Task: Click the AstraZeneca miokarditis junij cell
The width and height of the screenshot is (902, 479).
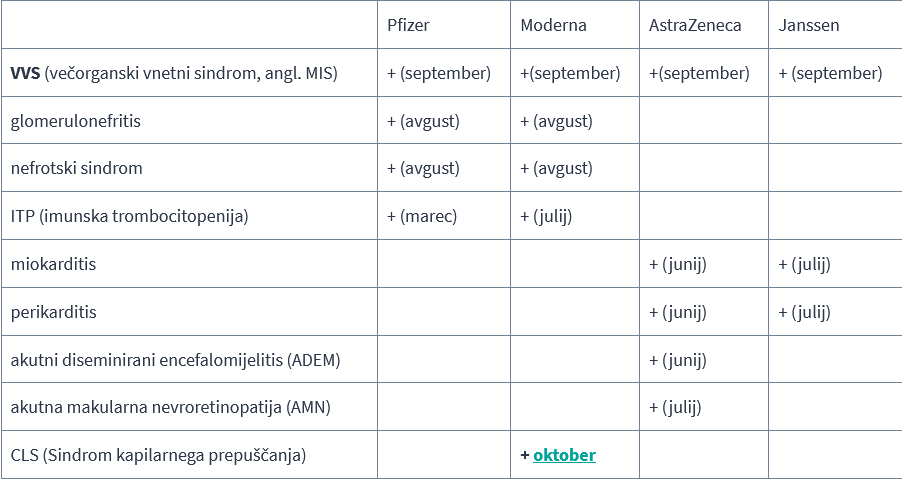Action: (677, 264)
